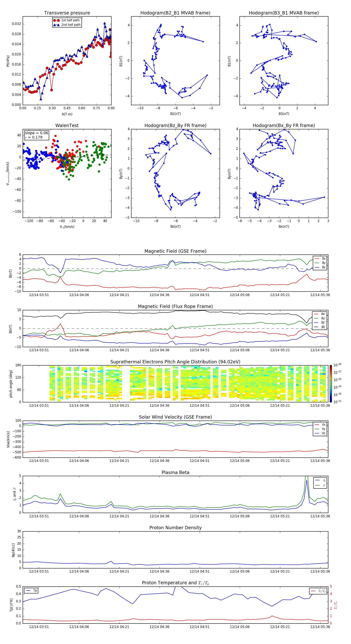351x644 pixels.
Task: Click the 'r = 0.179' annotation text
Action: tap(34, 137)
